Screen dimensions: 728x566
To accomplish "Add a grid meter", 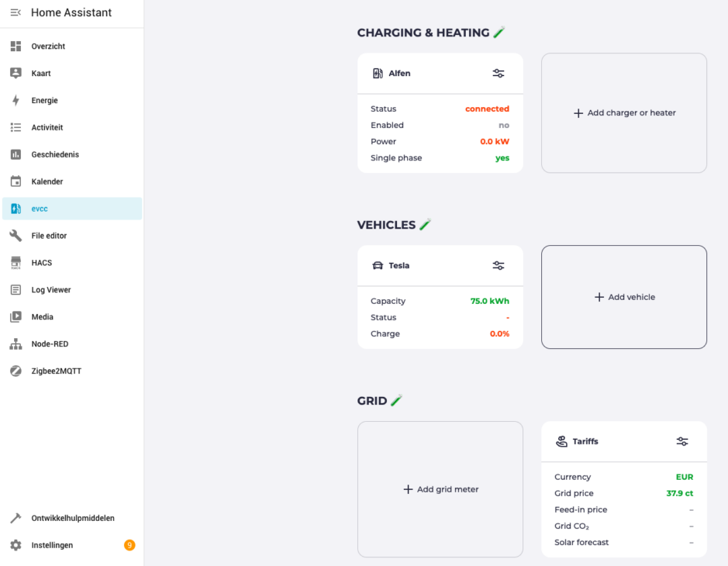I will (440, 490).
